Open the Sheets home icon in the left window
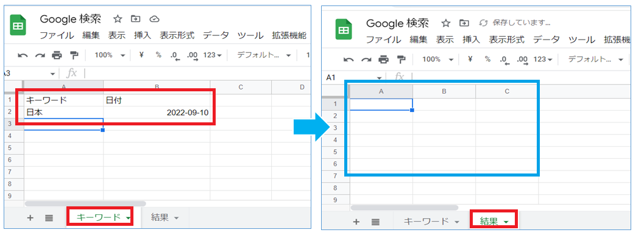This screenshot has height=238, width=644. pyautogui.click(x=18, y=26)
